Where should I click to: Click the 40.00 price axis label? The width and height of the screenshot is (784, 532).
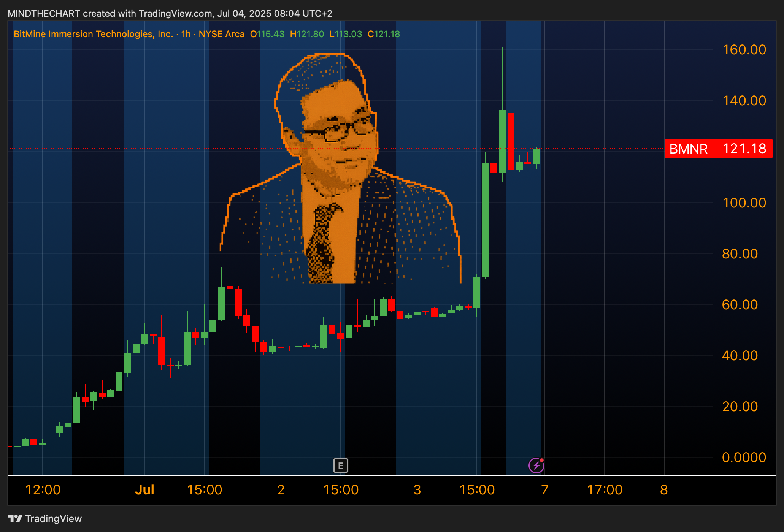click(x=740, y=356)
